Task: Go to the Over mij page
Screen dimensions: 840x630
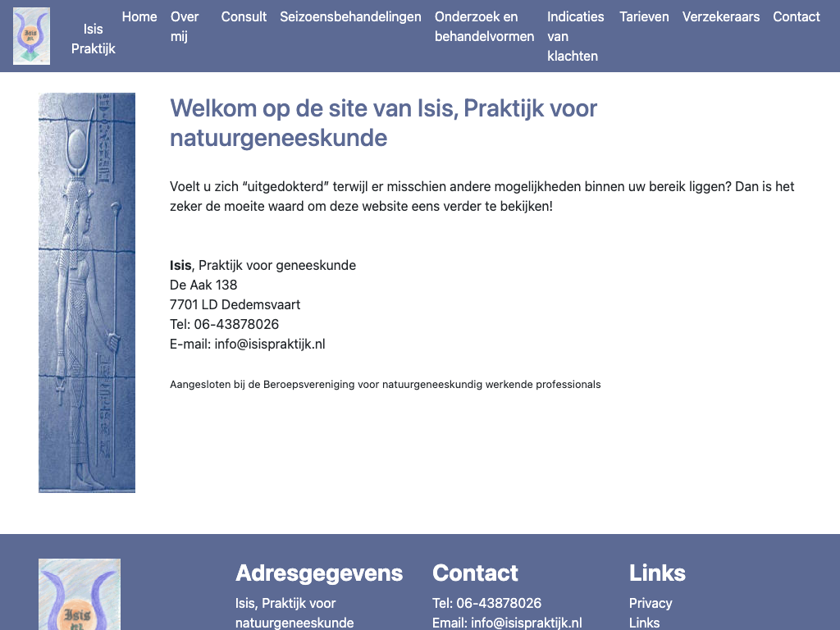Action: point(185,26)
